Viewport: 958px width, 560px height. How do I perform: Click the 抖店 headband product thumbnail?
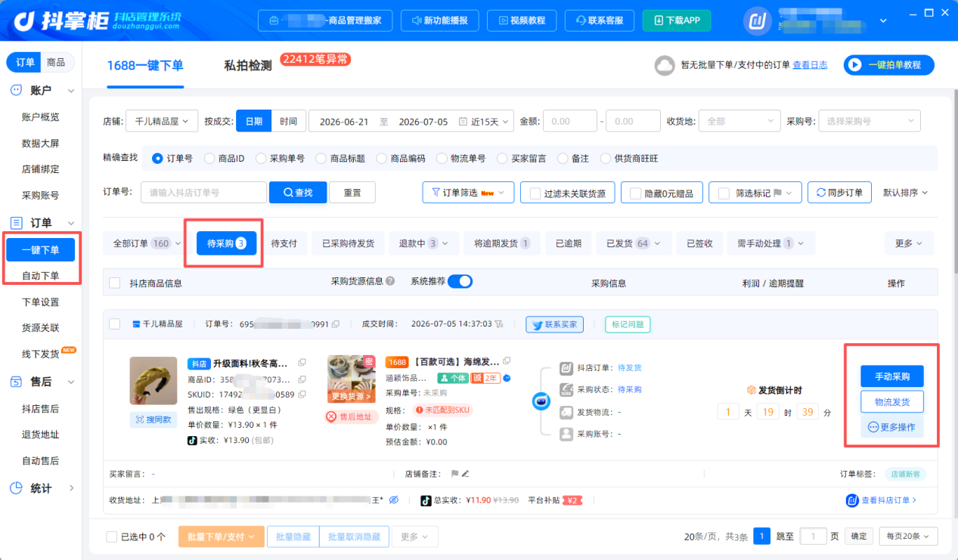(x=153, y=381)
